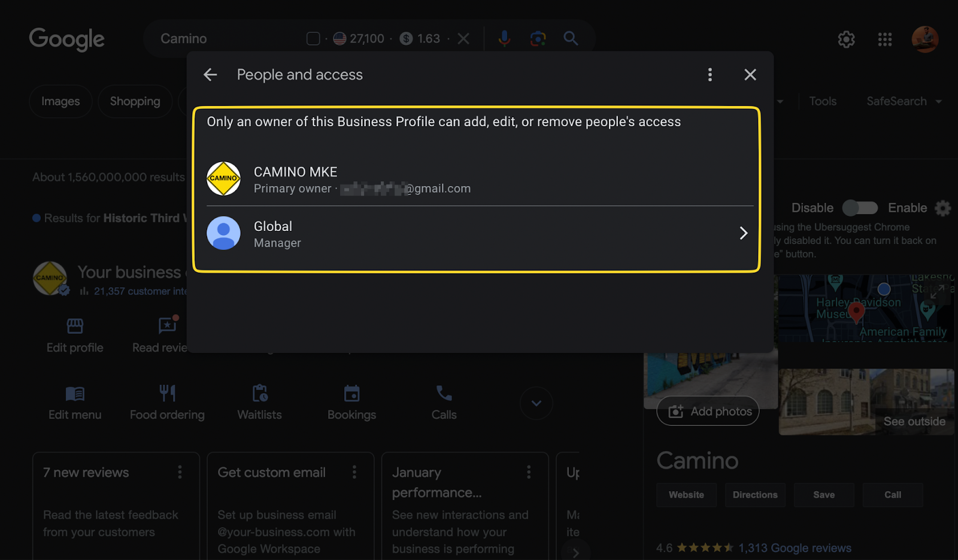
Task: Open Edit profile storefront icon
Action: coord(75,326)
